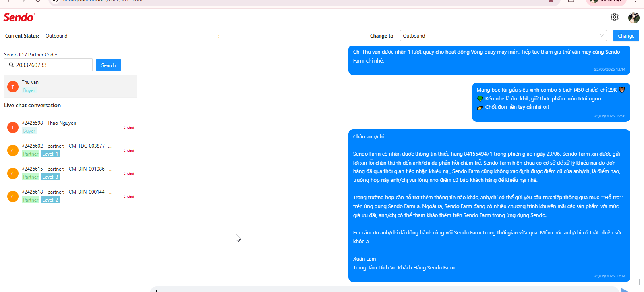
Task: Click the --:-- timer display
Action: tap(219, 36)
